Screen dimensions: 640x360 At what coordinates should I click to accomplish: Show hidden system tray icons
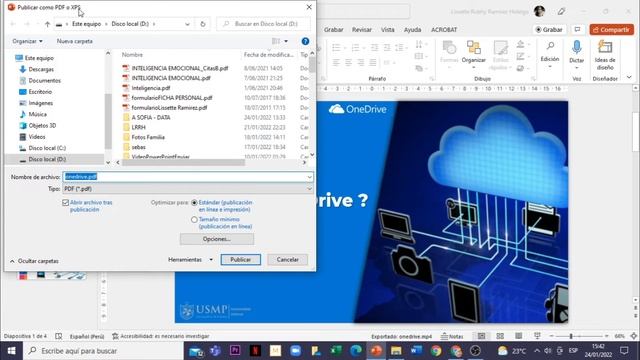tap(536, 351)
